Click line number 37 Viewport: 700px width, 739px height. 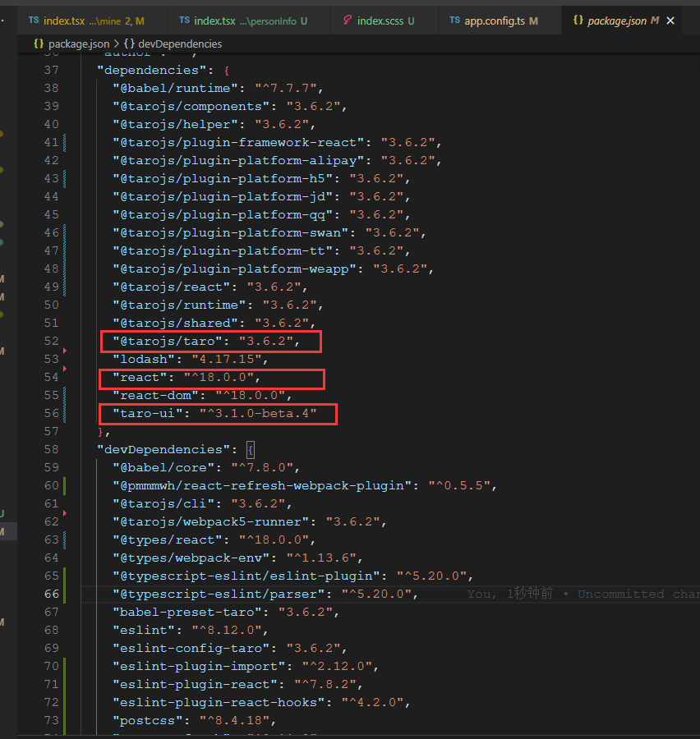pyautogui.click(x=52, y=71)
